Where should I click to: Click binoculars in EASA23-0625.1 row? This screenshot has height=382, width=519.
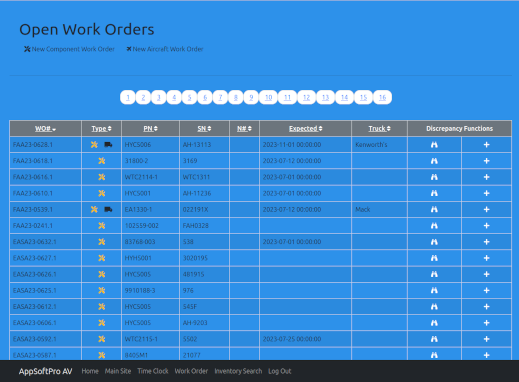[434, 290]
